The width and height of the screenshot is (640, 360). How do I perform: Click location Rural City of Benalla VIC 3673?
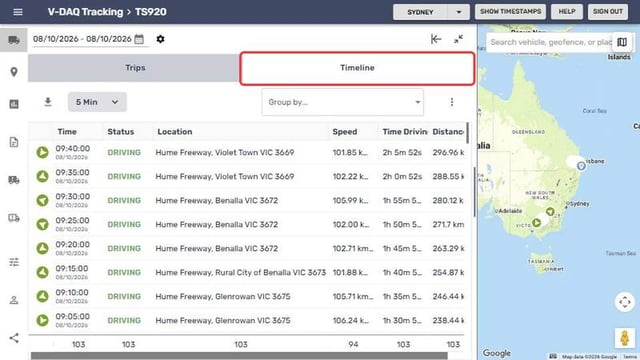(240, 272)
